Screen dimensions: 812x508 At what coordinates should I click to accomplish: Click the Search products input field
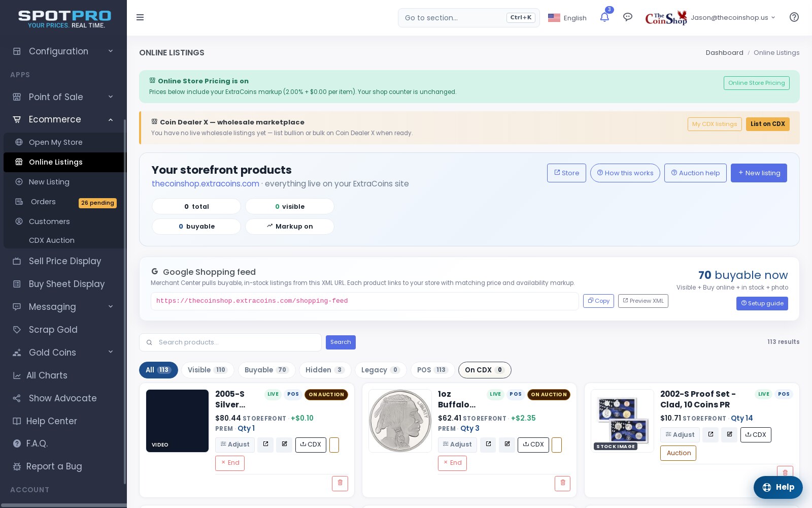pyautogui.click(x=230, y=342)
